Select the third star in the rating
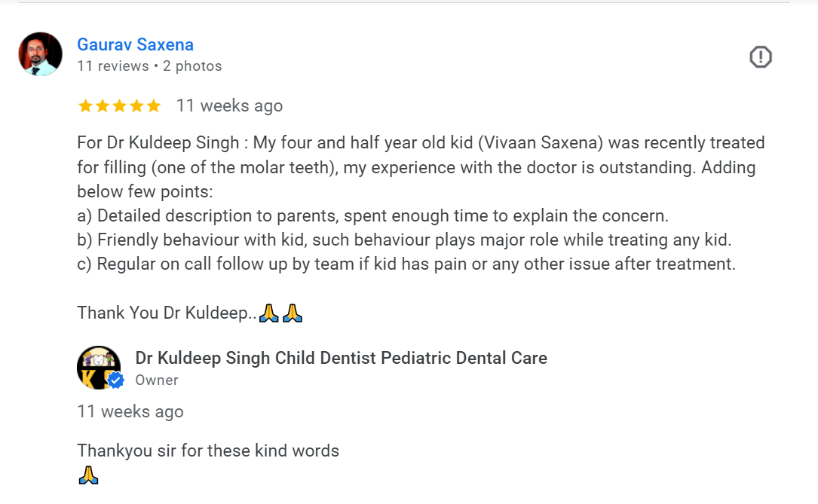 pos(120,106)
